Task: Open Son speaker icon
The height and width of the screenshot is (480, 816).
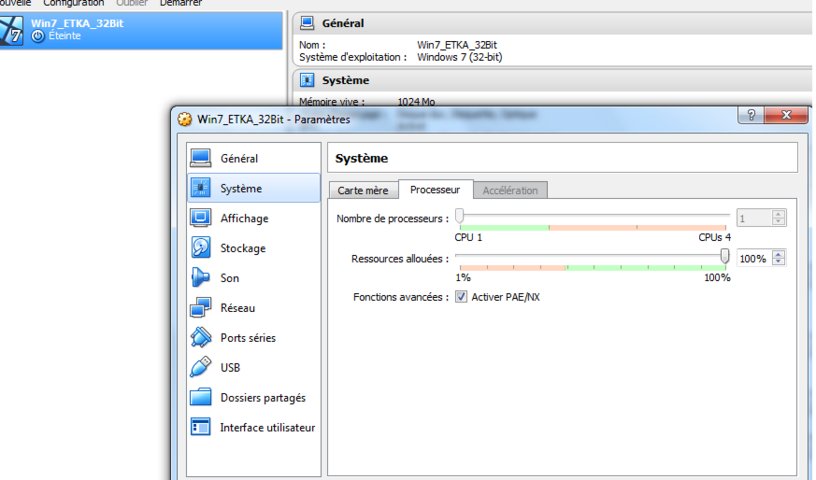Action: pos(200,277)
